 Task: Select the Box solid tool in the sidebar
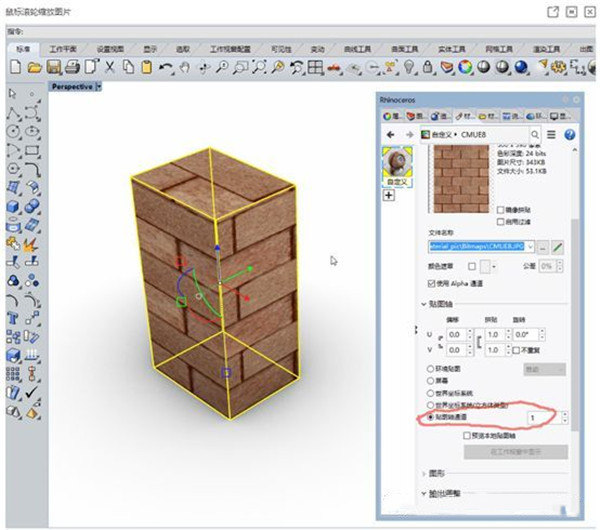13,206
